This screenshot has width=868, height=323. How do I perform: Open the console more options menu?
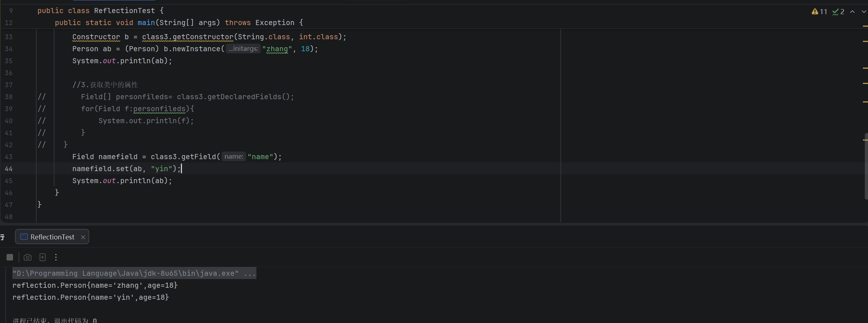pyautogui.click(x=56, y=257)
